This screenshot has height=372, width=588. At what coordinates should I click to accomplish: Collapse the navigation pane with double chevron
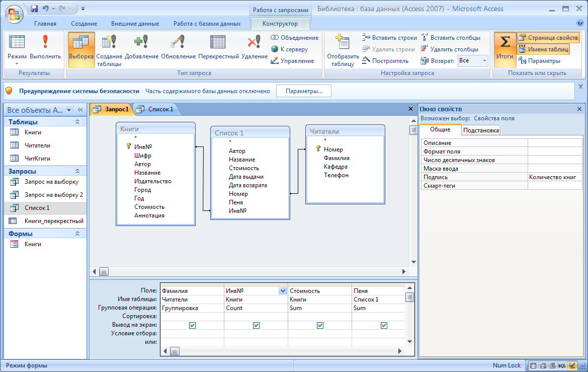(x=80, y=110)
